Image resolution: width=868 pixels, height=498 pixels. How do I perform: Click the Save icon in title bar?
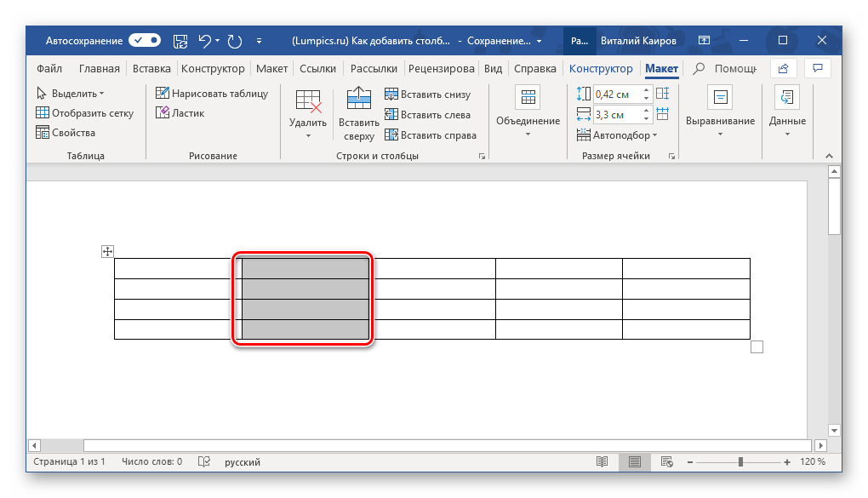(x=180, y=40)
